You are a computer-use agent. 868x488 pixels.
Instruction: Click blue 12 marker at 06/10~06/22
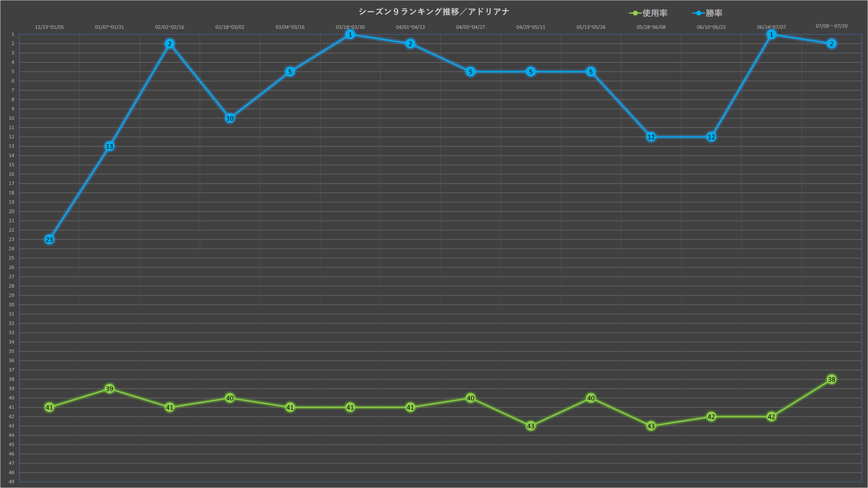point(712,137)
